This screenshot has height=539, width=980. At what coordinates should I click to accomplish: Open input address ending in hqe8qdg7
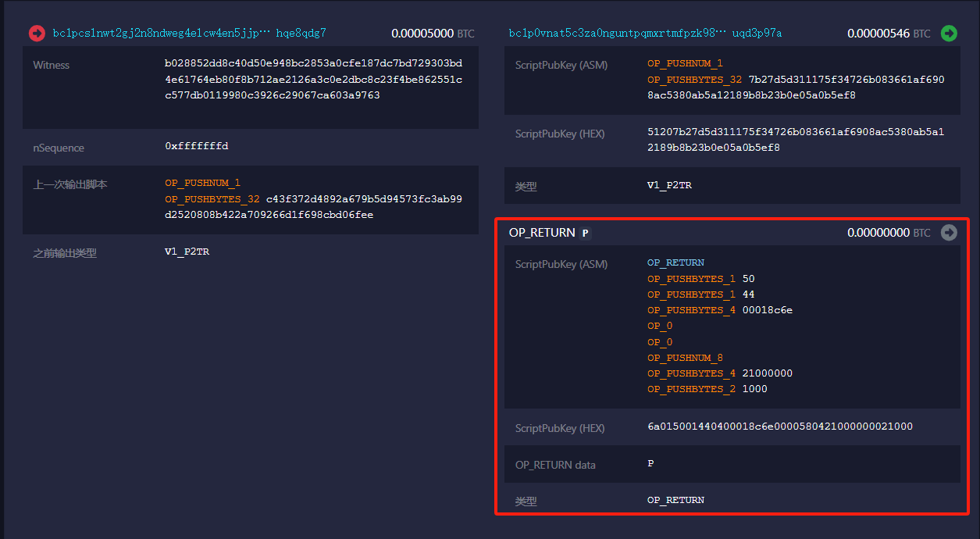[190, 33]
